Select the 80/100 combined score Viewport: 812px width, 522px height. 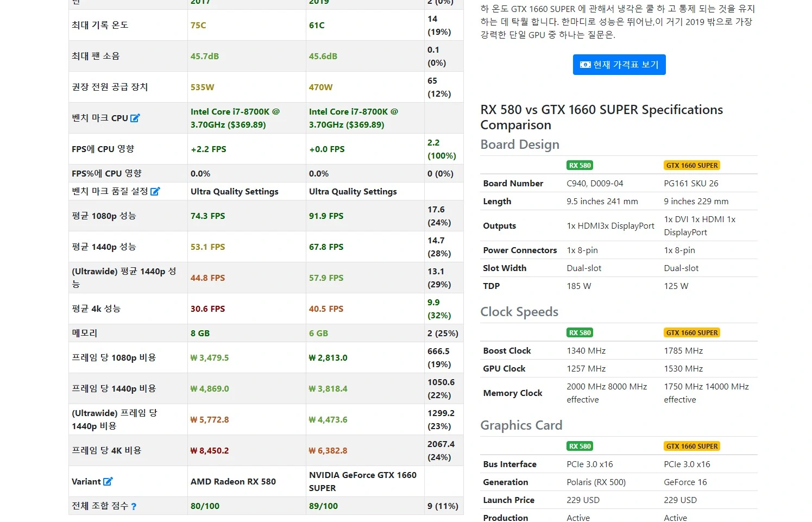click(205, 506)
